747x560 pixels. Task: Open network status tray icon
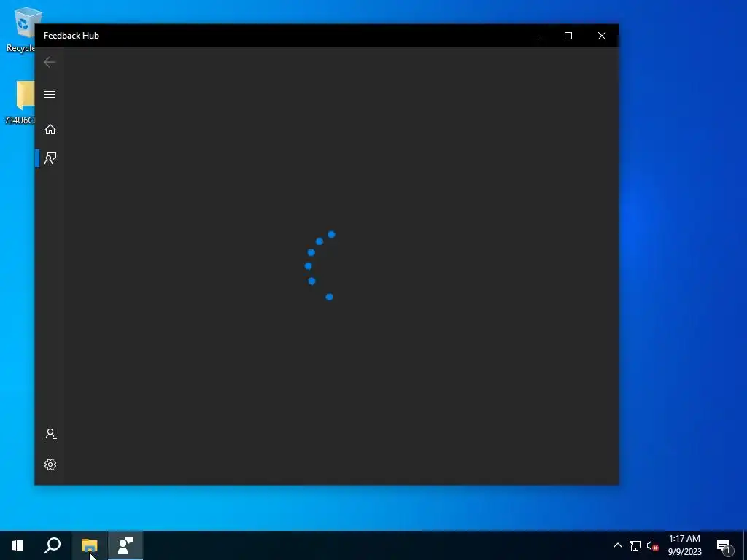635,545
